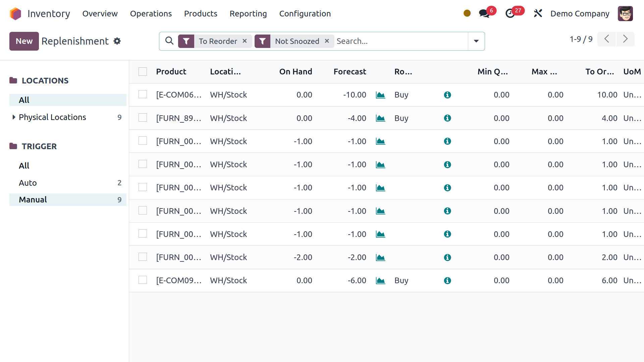
Task: Click the developer tools wrench icon
Action: [x=538, y=13]
